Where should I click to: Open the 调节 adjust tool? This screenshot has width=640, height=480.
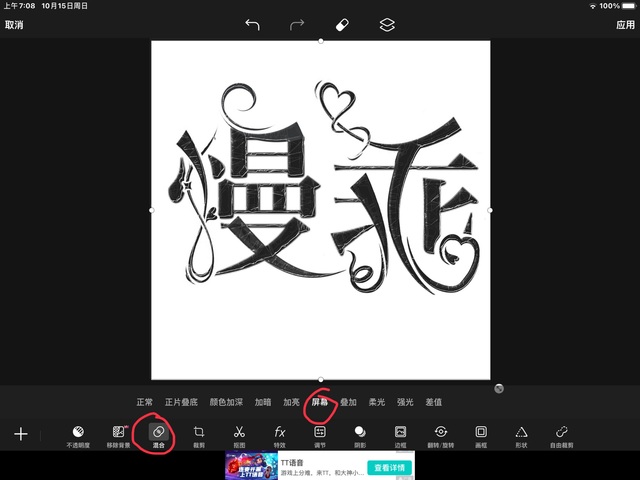tap(320, 434)
